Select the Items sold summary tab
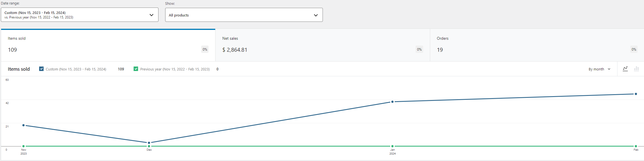644x161 pixels. click(x=108, y=45)
